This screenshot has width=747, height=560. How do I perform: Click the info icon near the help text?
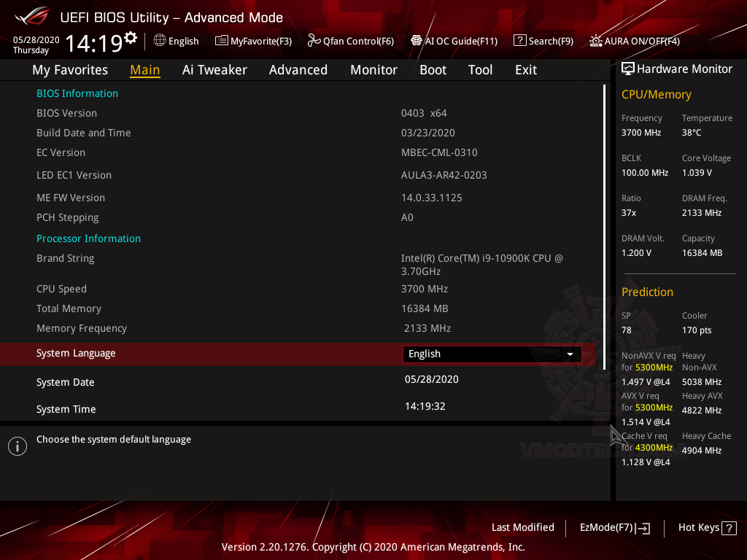[x=17, y=446]
